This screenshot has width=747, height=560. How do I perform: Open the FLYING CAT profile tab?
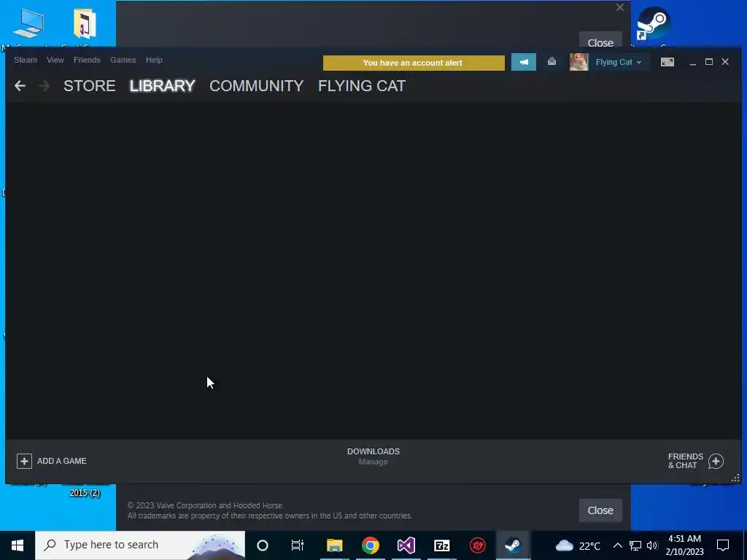[362, 86]
